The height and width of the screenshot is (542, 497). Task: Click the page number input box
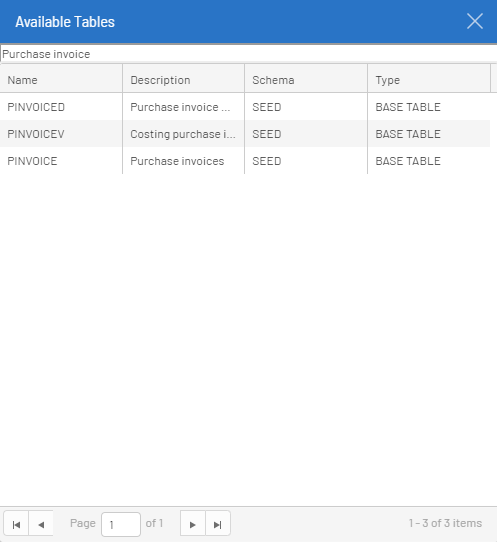pos(121,524)
